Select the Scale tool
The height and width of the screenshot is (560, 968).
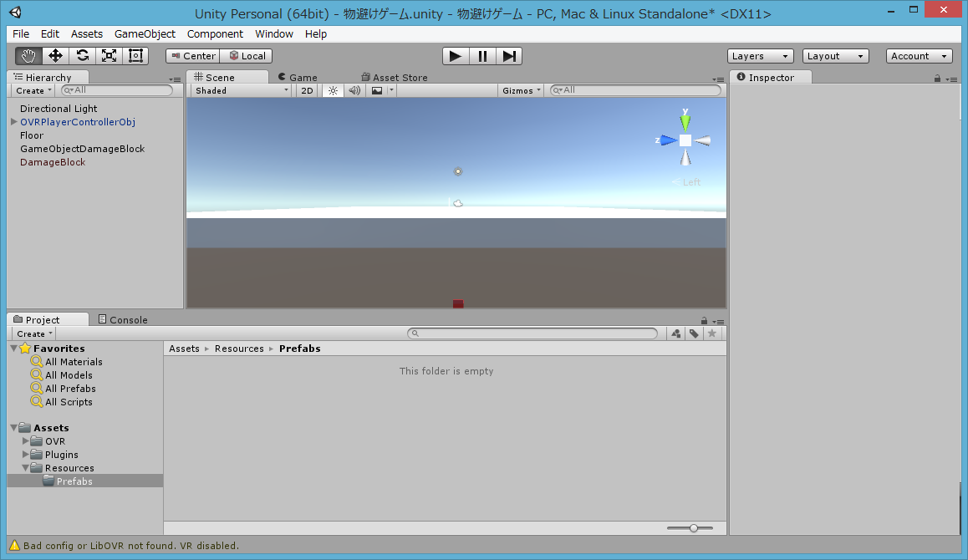click(x=109, y=55)
